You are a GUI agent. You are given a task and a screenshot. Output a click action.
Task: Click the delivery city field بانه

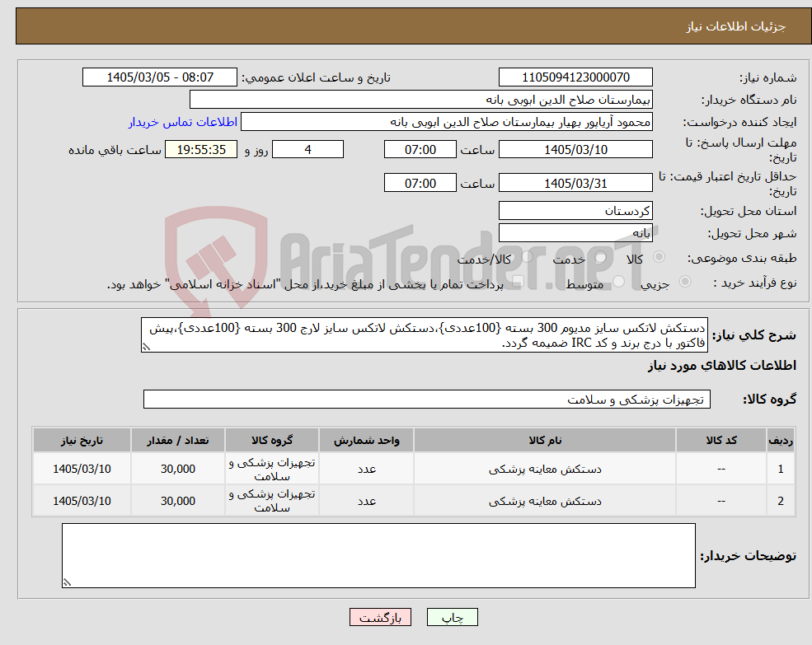tap(575, 233)
